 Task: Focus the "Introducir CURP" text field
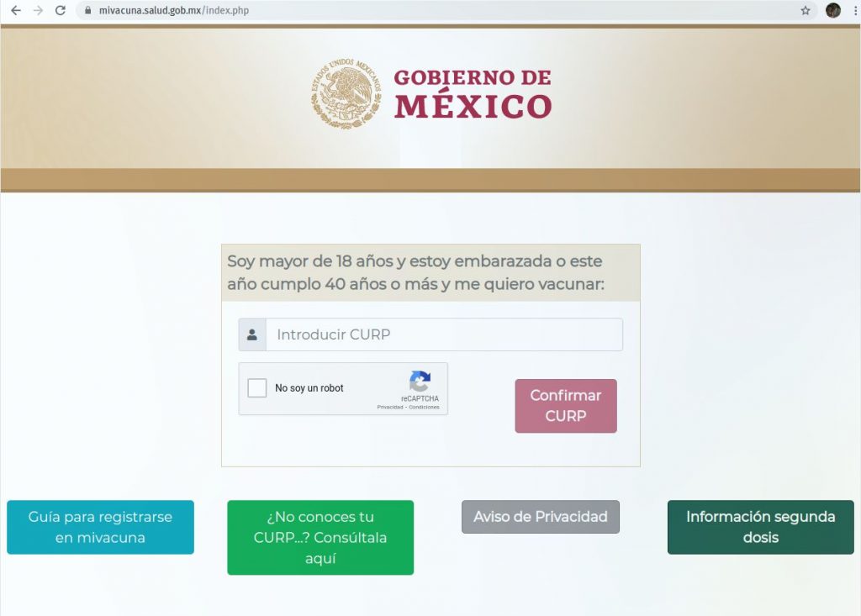(444, 334)
